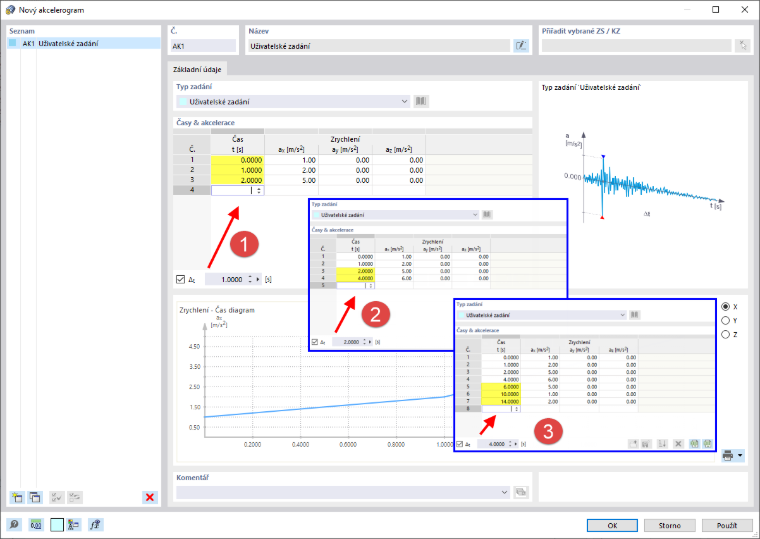Delete the accelerogram with the red X icon

point(150,497)
